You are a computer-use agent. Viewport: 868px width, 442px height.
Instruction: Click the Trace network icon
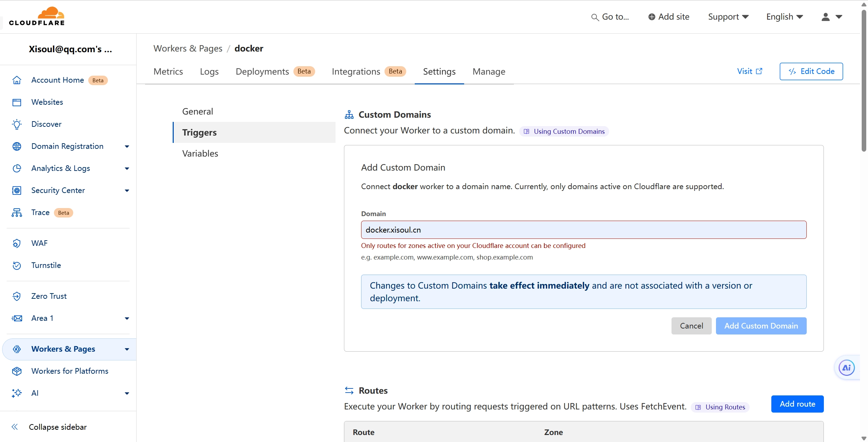pos(17,213)
